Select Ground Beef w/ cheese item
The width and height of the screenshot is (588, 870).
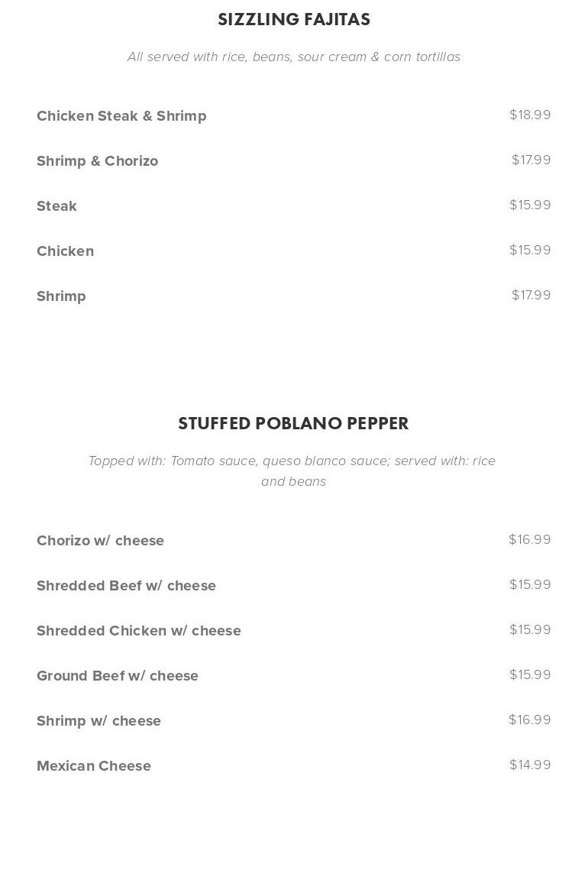click(117, 676)
